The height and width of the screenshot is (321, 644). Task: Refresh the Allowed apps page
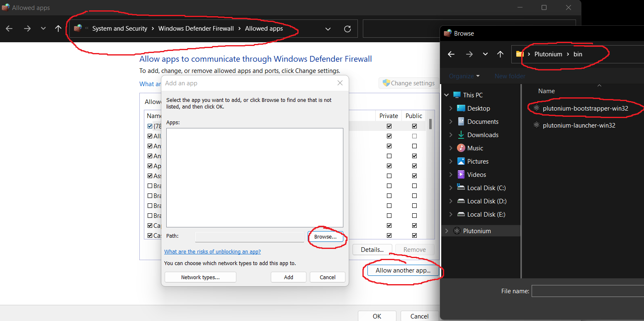click(348, 29)
